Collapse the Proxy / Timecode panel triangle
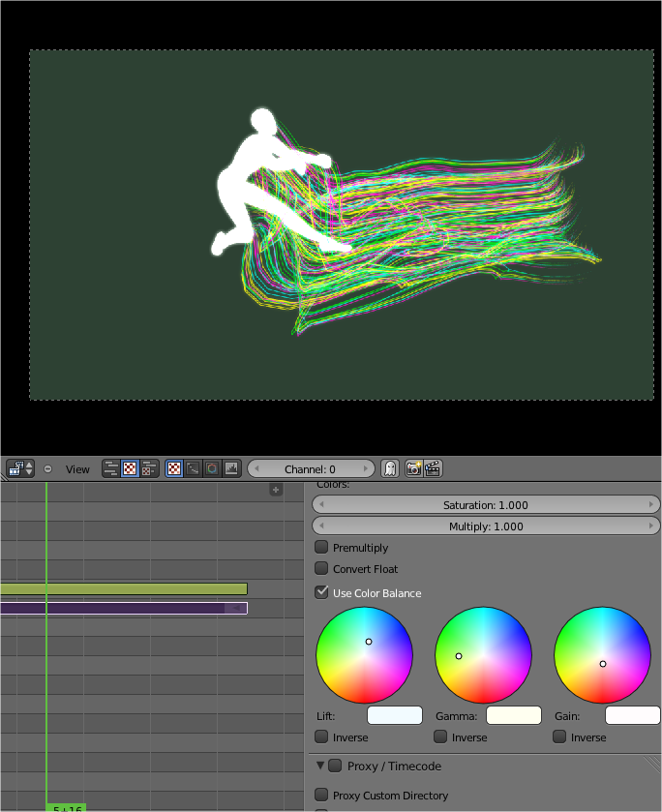662x812 pixels. (x=320, y=765)
